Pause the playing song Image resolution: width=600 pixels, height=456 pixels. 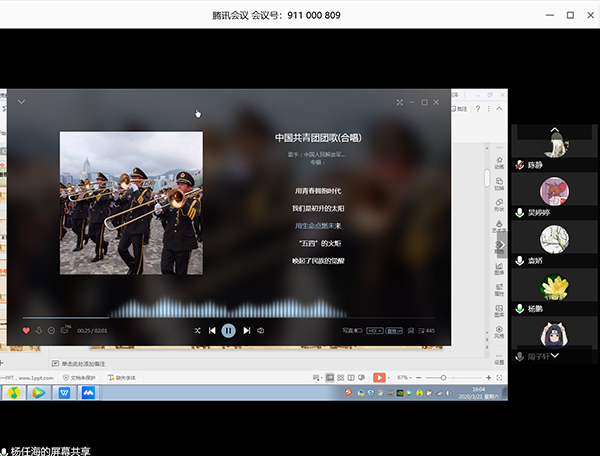click(228, 330)
